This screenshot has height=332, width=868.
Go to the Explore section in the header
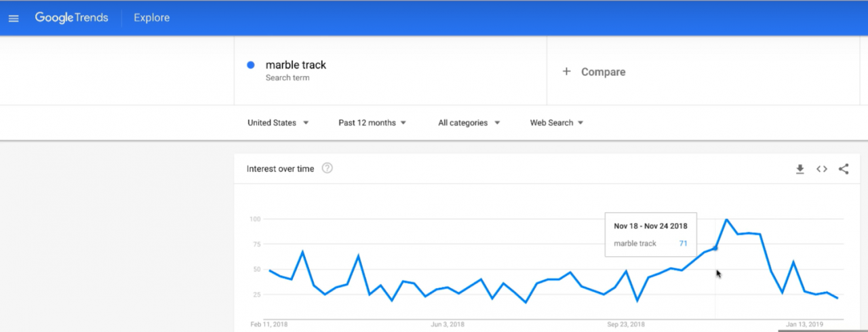click(152, 18)
